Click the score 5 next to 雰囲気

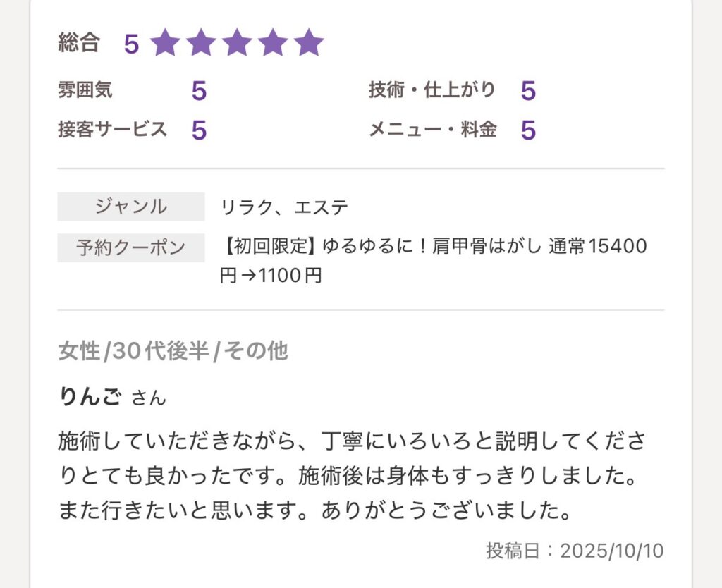[199, 91]
